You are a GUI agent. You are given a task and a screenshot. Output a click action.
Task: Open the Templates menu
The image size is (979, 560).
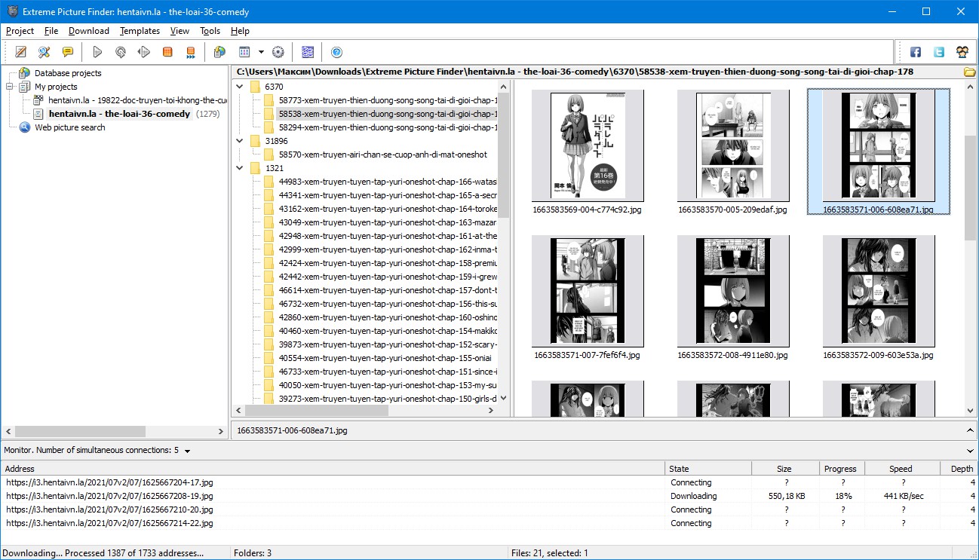(x=140, y=31)
